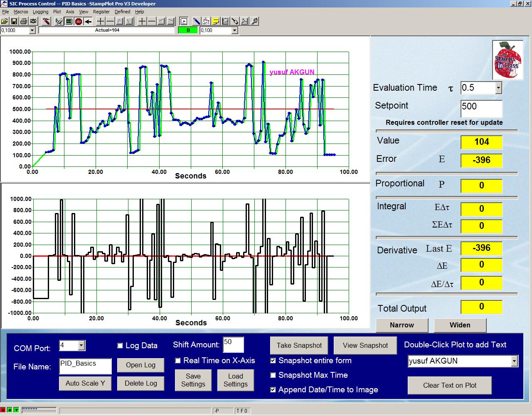This screenshot has width=532, height=416.
Task: Toggle Real Time on X-Axis checkbox
Action: point(178,361)
